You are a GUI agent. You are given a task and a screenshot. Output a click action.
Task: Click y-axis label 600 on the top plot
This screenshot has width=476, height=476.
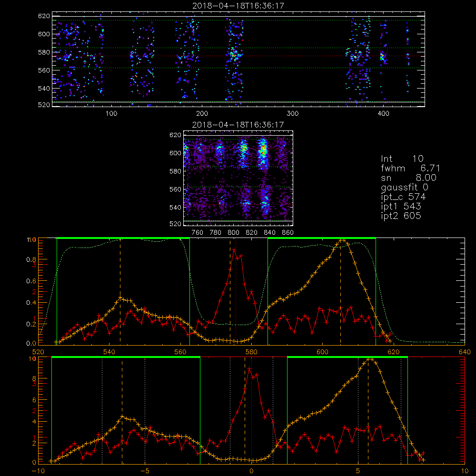[44, 34]
